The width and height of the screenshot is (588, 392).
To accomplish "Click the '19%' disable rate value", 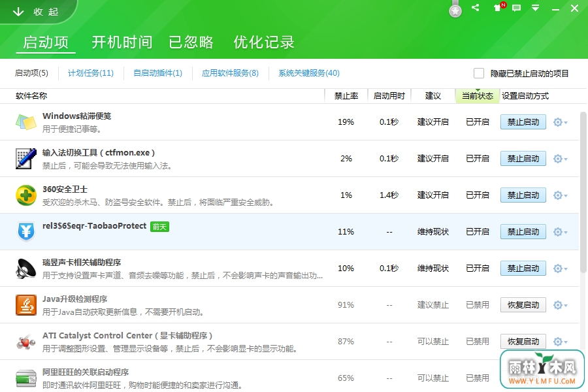I will 346,122.
